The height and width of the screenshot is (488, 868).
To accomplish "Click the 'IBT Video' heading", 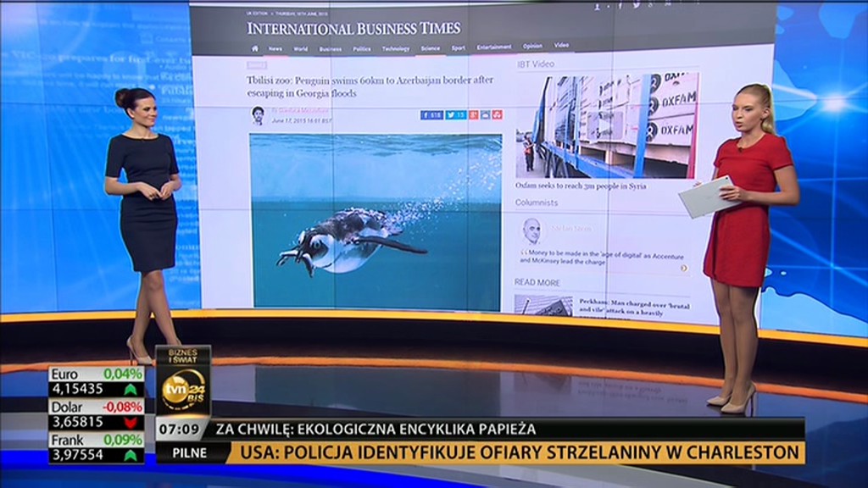I will point(536,64).
